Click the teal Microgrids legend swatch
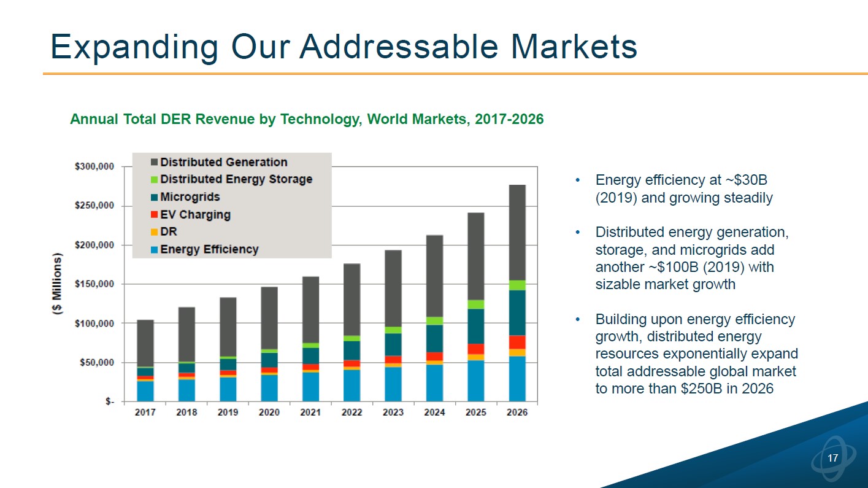The width and height of the screenshot is (868, 488). [x=154, y=198]
